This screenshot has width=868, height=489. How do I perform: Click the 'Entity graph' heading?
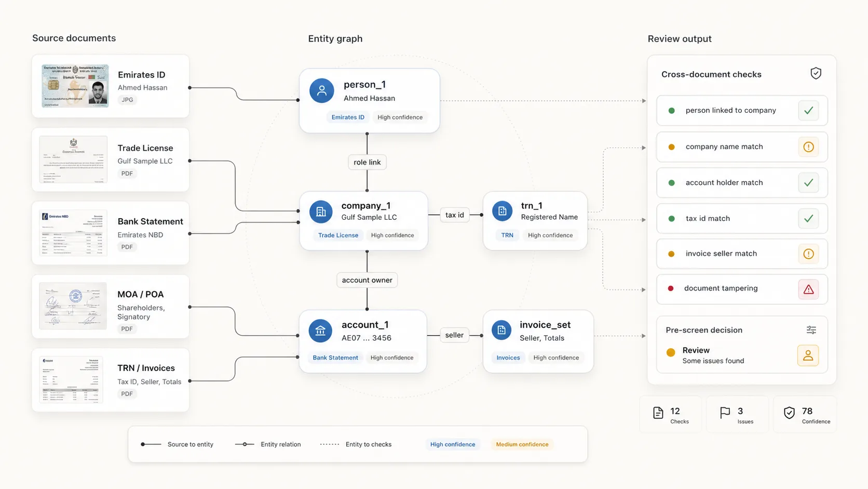335,38
